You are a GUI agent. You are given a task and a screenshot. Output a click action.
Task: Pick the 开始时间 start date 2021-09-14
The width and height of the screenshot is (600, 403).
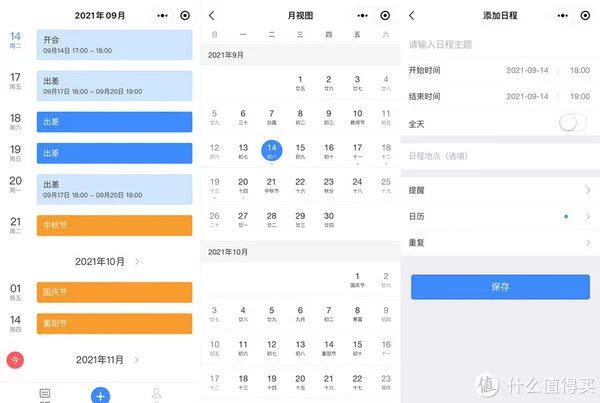[x=527, y=70]
